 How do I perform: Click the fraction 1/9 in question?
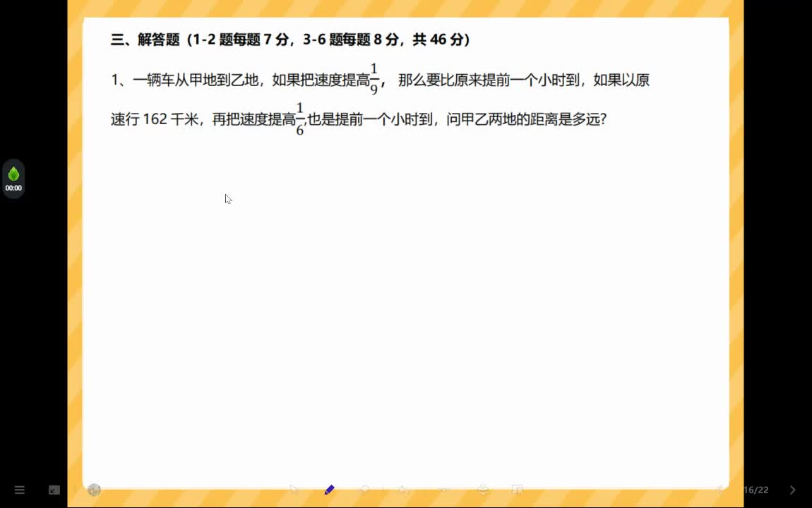coord(374,79)
